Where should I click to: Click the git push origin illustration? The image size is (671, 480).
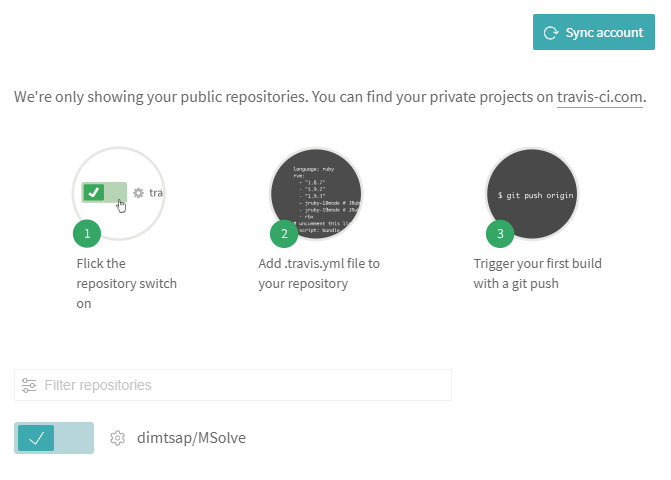point(535,193)
